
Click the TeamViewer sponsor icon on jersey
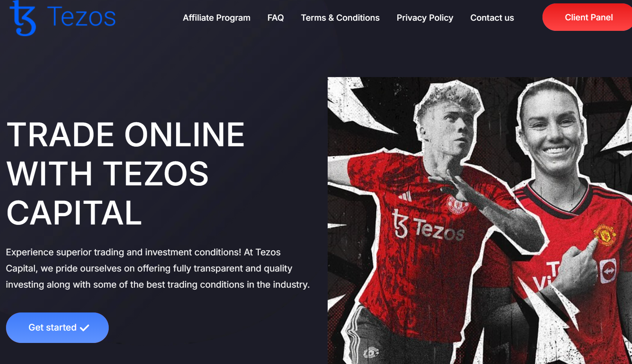coord(608,270)
